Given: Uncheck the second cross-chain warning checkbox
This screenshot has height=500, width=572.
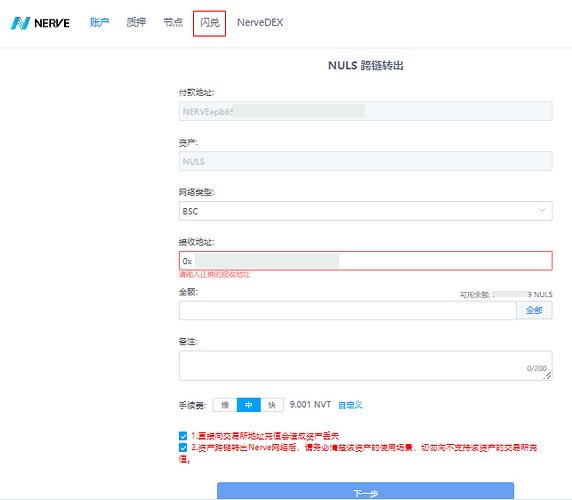Looking at the screenshot, I should click(x=183, y=447).
